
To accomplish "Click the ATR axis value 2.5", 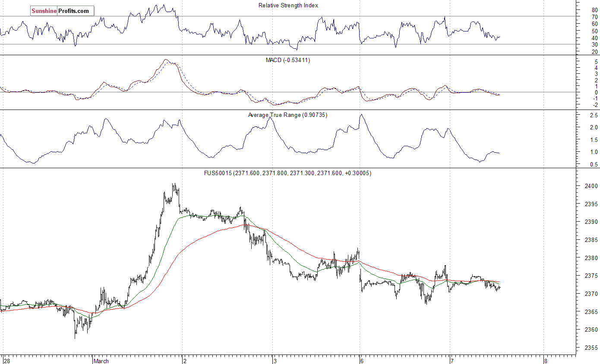I will tap(594, 115).
